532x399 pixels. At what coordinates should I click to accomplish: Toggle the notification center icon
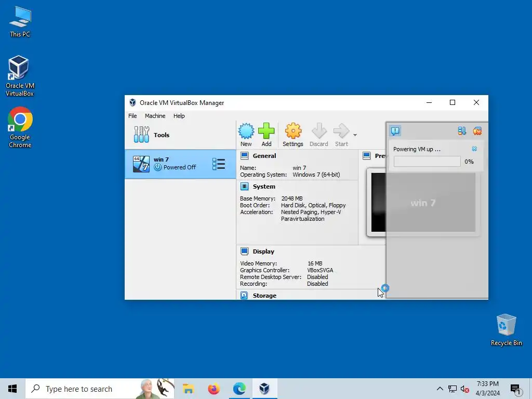[x=395, y=130]
